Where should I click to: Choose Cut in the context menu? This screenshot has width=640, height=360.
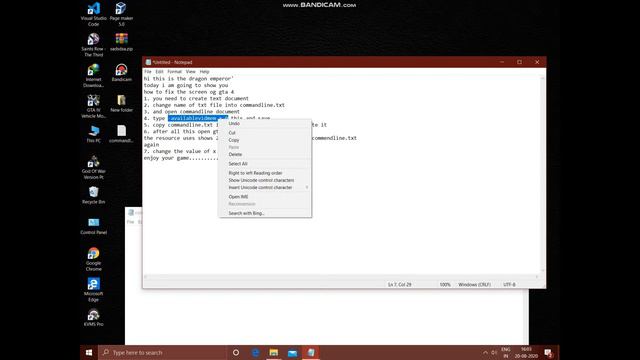click(x=264, y=133)
